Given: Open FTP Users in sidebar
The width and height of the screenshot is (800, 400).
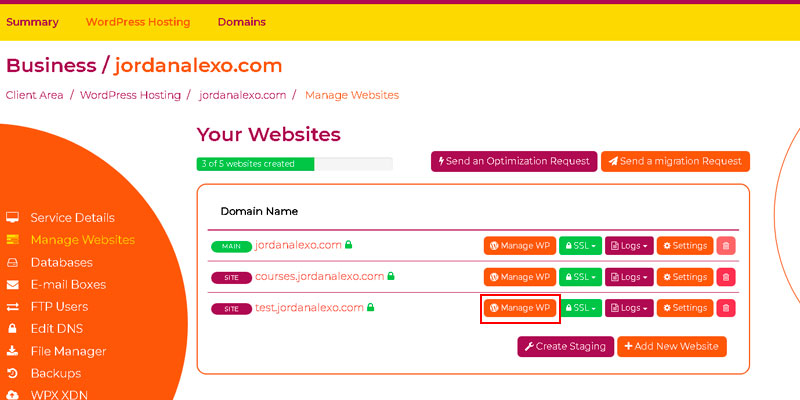Looking at the screenshot, I should point(59,307).
